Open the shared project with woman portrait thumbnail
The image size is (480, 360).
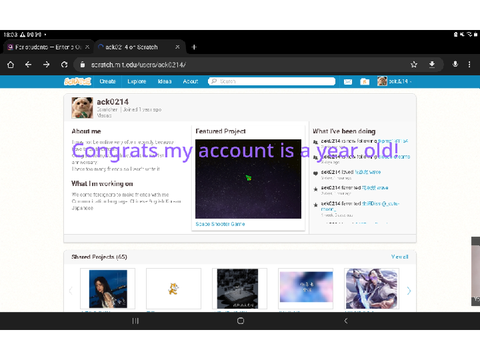pos(108,289)
